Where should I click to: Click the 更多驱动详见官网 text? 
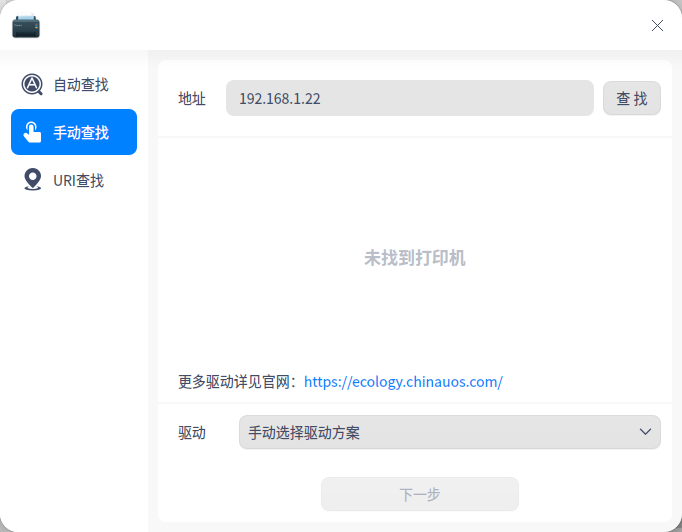[238, 382]
